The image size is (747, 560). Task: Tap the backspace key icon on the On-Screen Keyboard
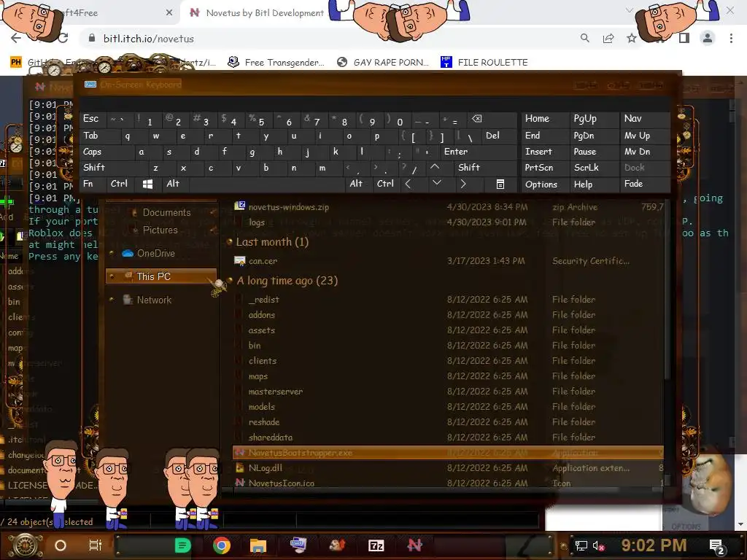click(x=476, y=119)
